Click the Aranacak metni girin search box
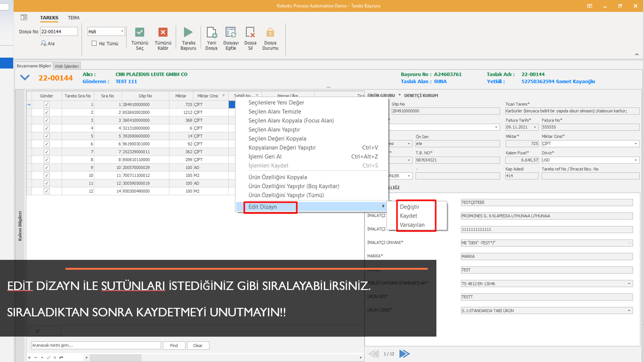Screen dimensions: 644x362 coord(96,346)
